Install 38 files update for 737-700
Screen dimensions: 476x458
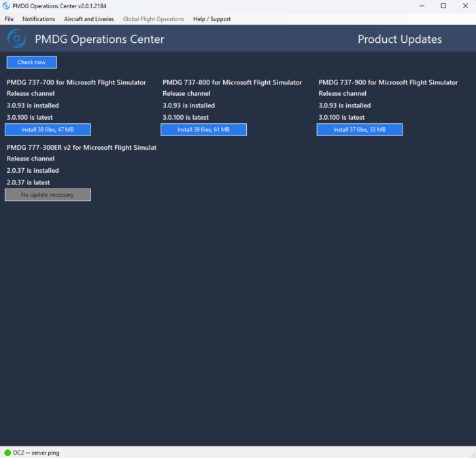pyautogui.click(x=48, y=130)
